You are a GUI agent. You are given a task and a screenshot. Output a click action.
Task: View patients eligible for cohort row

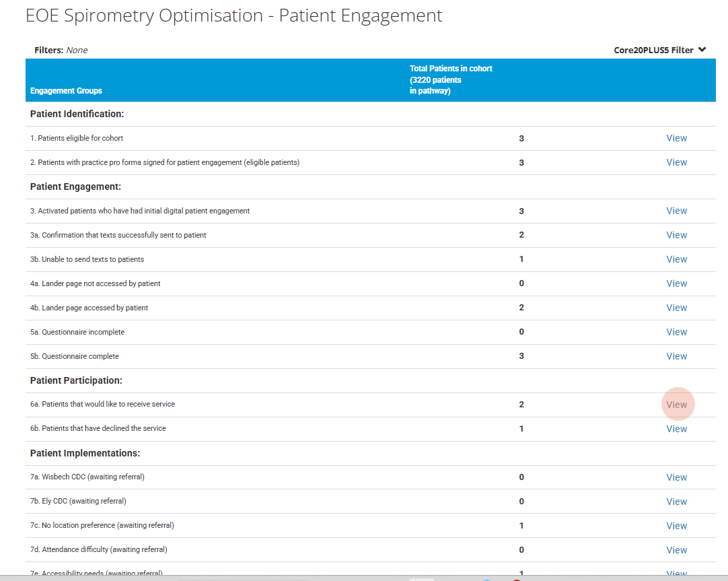[x=676, y=138]
